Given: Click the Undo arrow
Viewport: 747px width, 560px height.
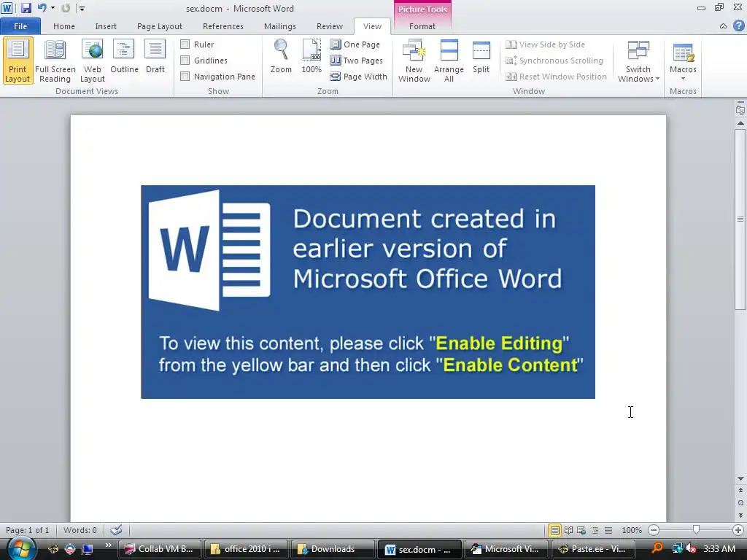Looking at the screenshot, I should tap(42, 8).
